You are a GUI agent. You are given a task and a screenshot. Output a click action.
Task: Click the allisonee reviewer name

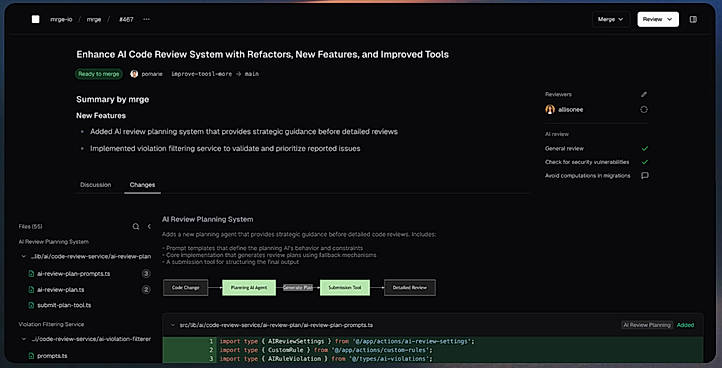[571, 110]
